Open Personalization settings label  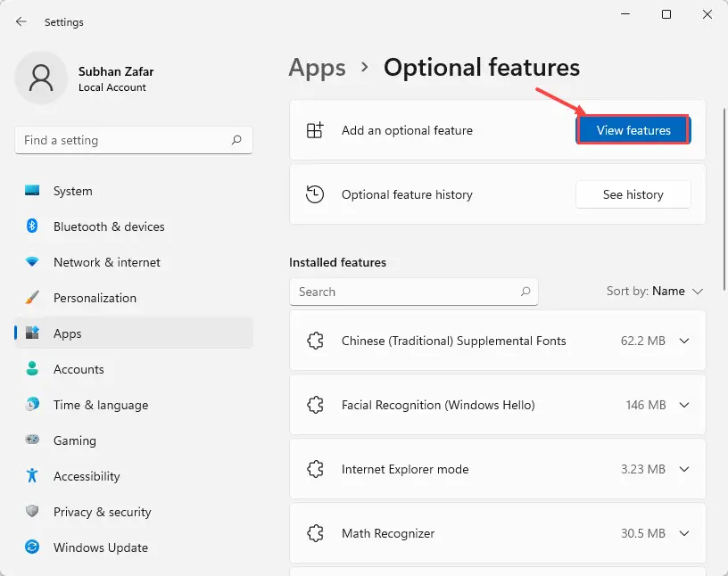95,298
